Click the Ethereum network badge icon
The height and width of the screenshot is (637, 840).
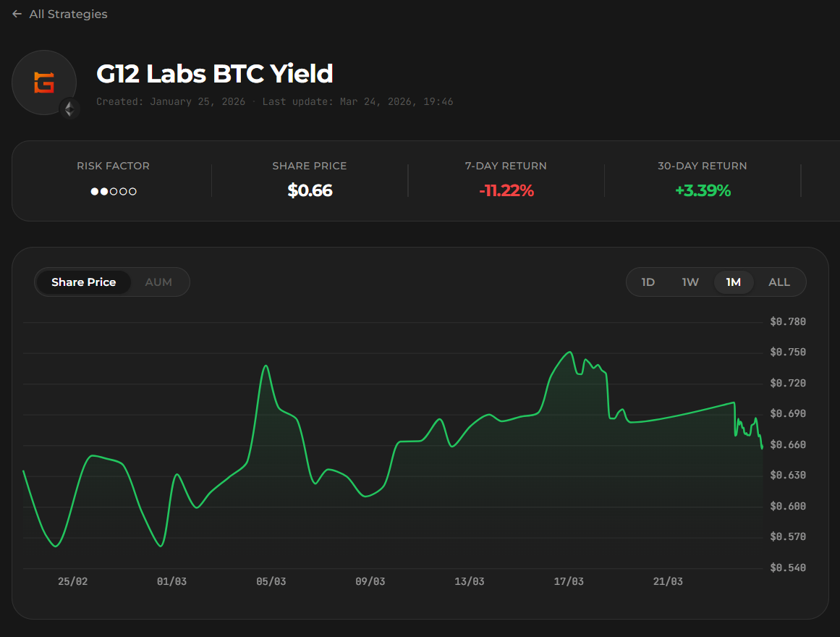pos(69,109)
